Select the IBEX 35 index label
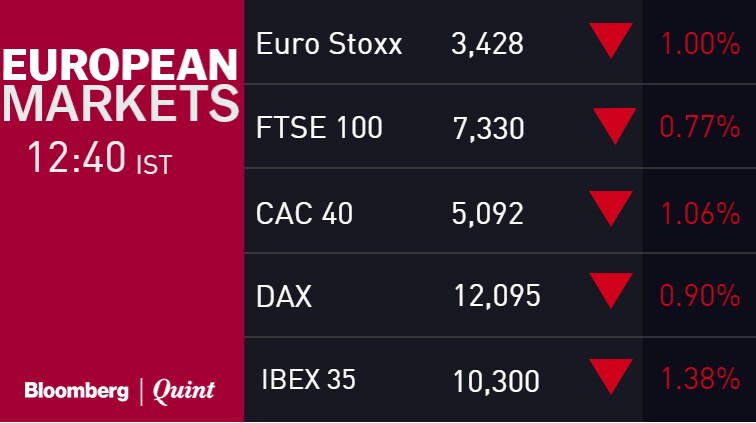The image size is (756, 423). coord(308,380)
